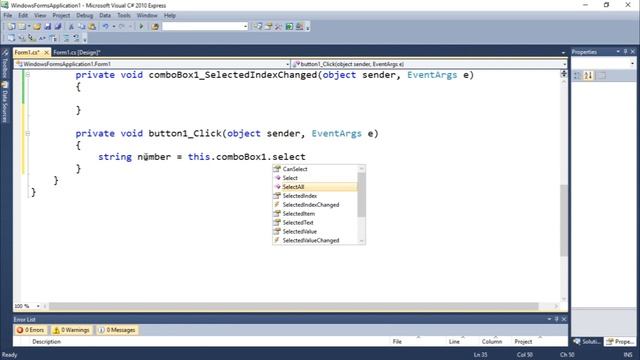The image size is (640, 360).
Task: Switch to the Properties bottom tab
Action: click(x=620, y=342)
